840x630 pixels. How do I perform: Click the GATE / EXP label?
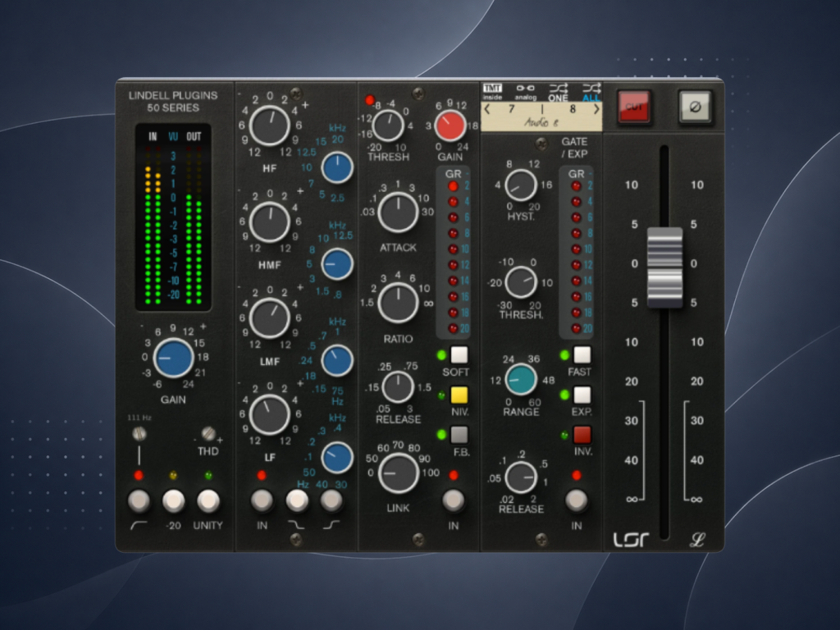[x=574, y=148]
